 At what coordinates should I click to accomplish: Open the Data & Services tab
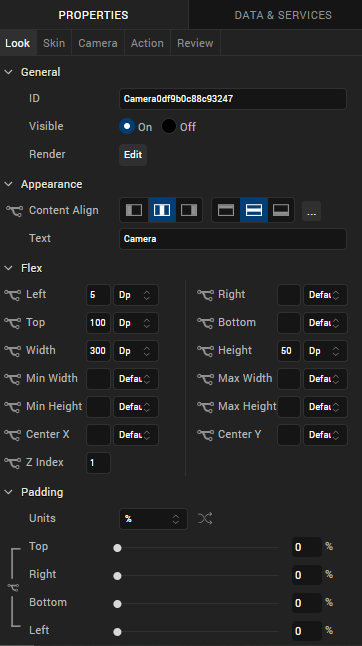283,15
